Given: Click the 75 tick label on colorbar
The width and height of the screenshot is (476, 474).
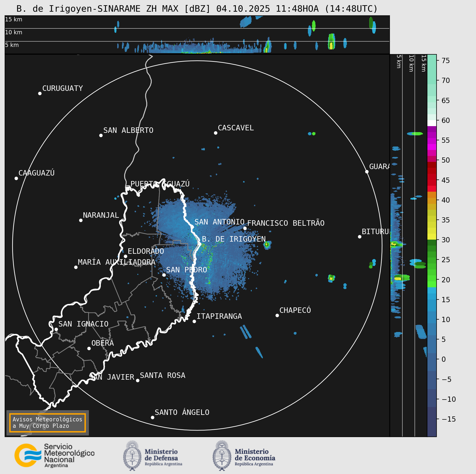Looking at the screenshot, I should [x=446, y=61].
